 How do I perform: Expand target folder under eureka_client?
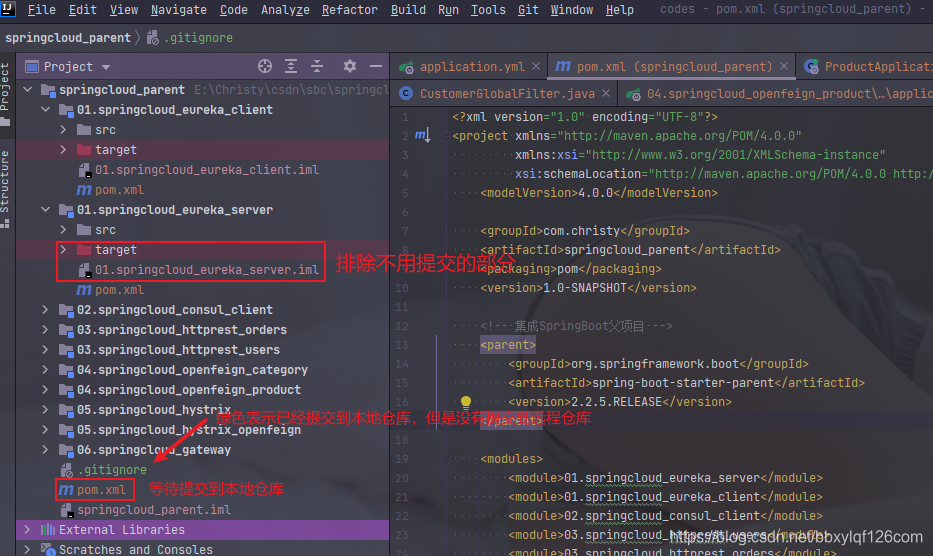[64, 149]
